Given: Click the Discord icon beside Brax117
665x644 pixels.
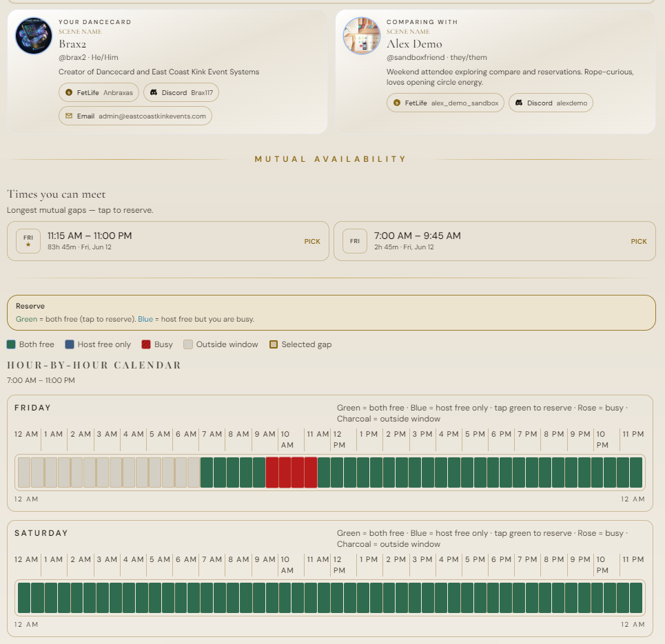Looking at the screenshot, I should coord(154,92).
